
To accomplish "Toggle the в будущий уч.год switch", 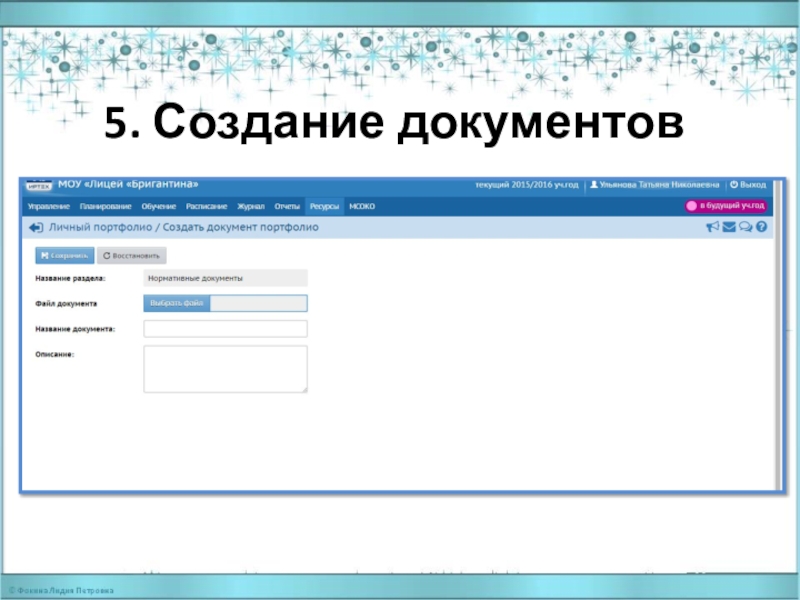I will tap(726, 206).
